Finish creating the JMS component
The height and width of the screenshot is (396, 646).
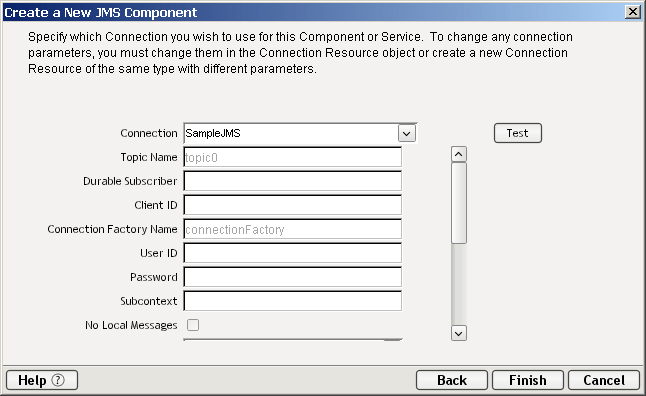coord(528,380)
